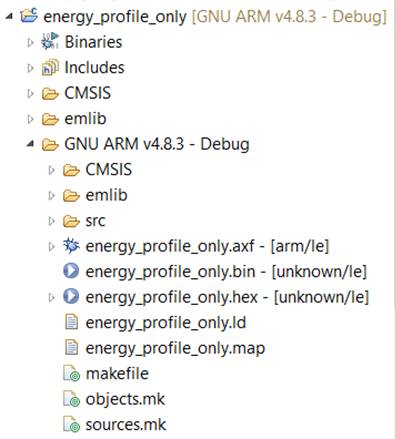Collapse the energy_profile_only project root

point(10,16)
